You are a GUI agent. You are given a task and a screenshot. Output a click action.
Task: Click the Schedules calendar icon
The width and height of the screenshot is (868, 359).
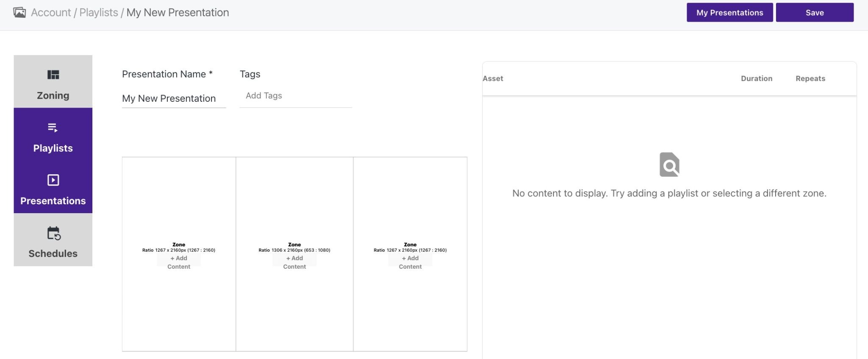[53, 233]
